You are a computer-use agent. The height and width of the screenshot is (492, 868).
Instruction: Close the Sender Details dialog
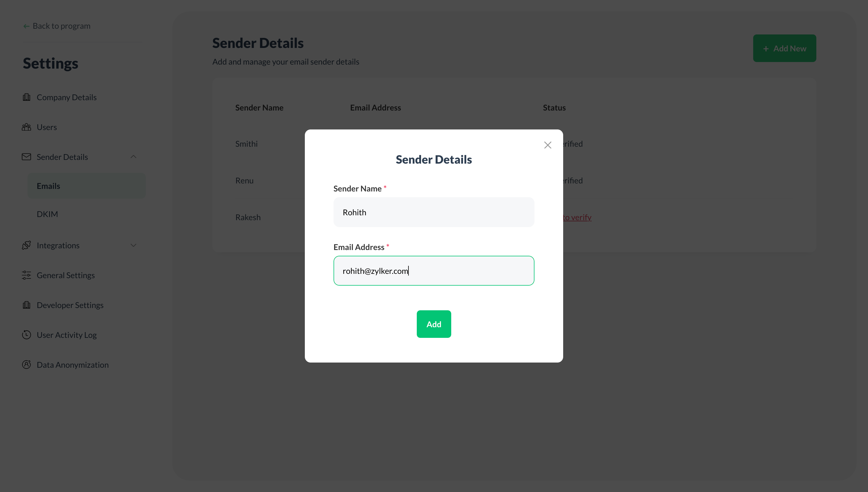548,145
